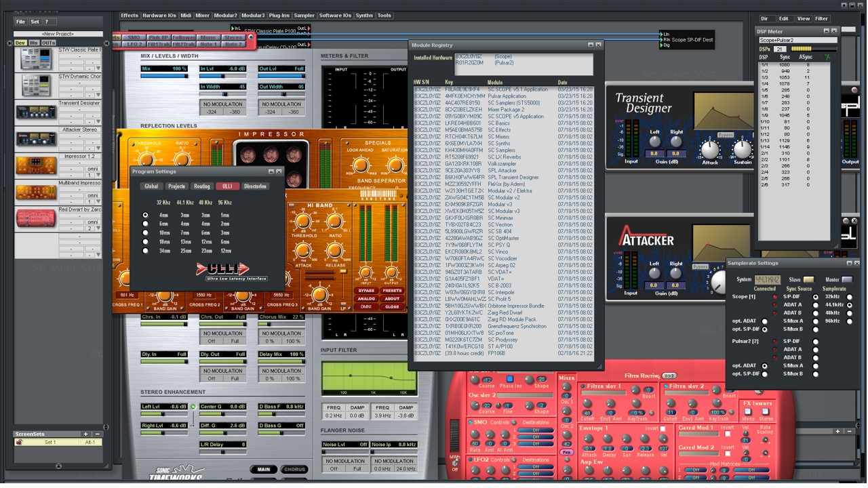868x488 pixels.
Task: Click the Red Dwarf Phase Inv blue button
Action: [x=509, y=379]
